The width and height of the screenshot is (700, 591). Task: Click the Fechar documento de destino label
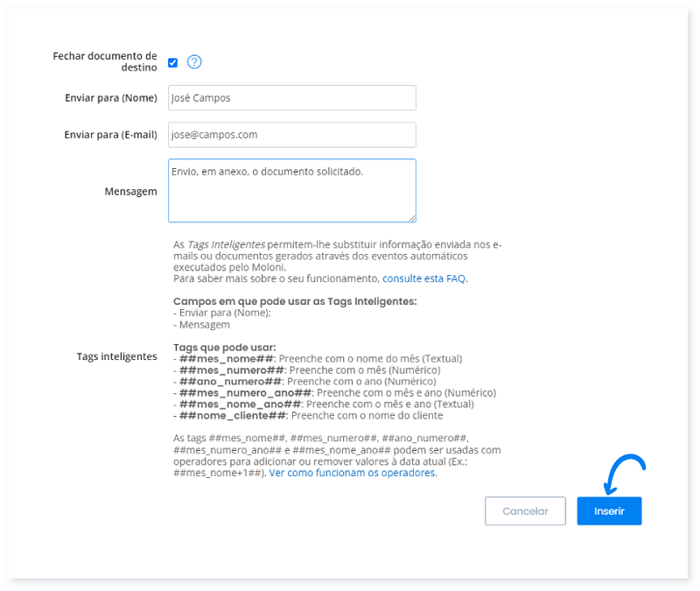105,61
